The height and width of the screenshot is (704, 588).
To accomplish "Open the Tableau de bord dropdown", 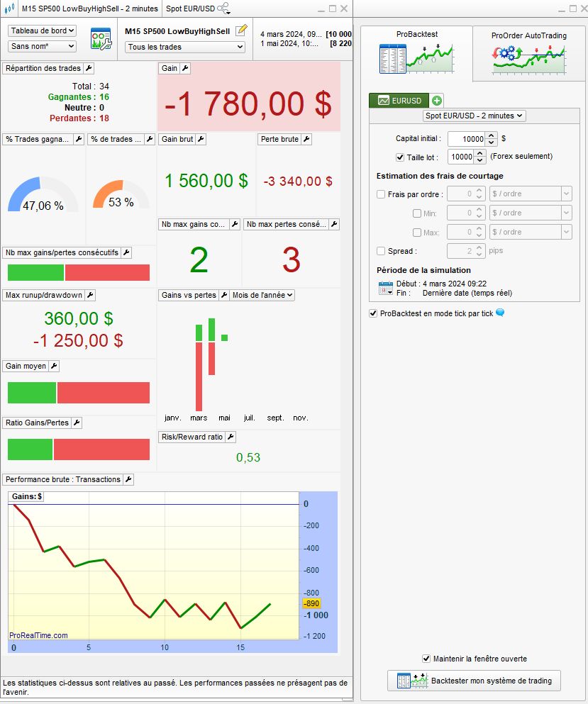I will [42, 30].
